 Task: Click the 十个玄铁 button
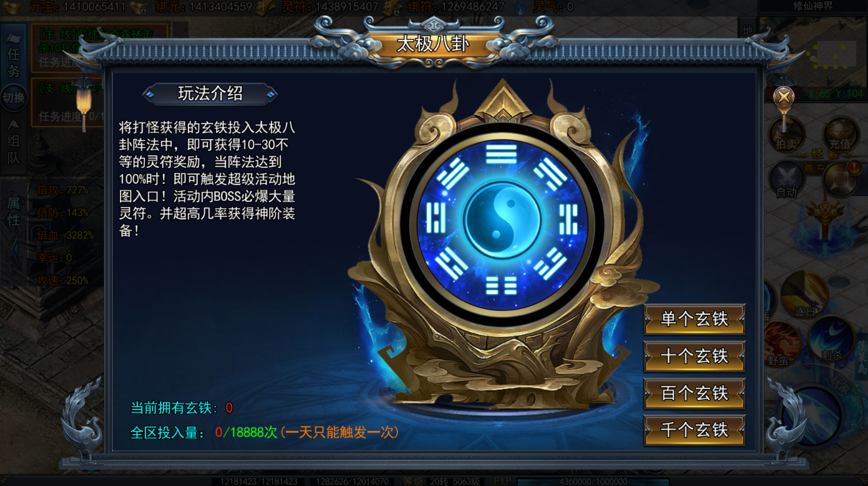point(695,356)
